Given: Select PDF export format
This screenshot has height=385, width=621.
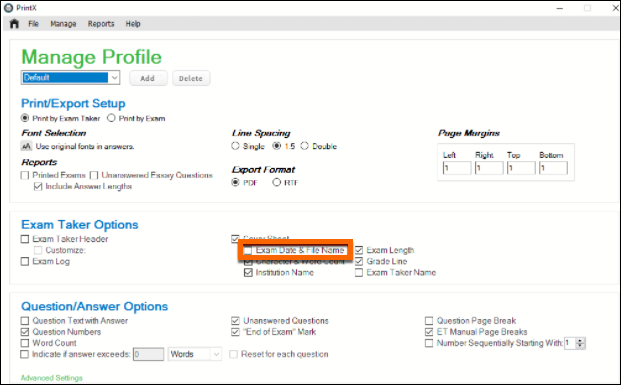Looking at the screenshot, I should point(236,182).
